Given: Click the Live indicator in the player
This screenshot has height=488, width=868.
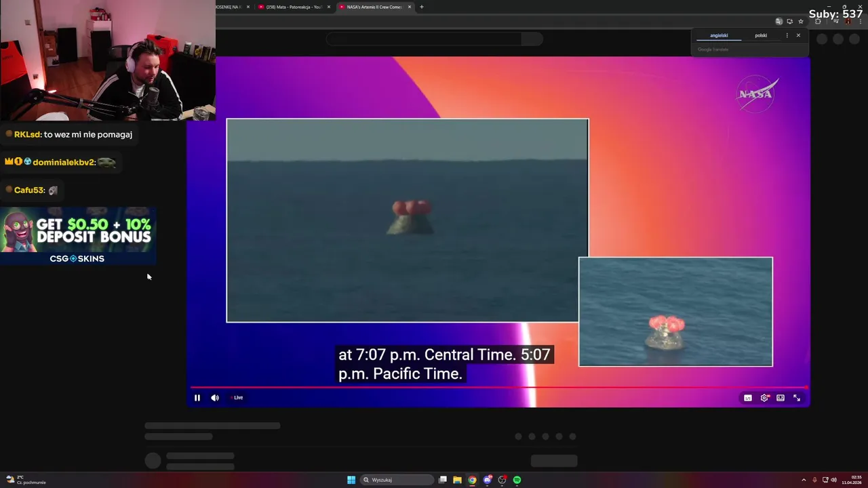Looking at the screenshot, I should tap(238, 398).
